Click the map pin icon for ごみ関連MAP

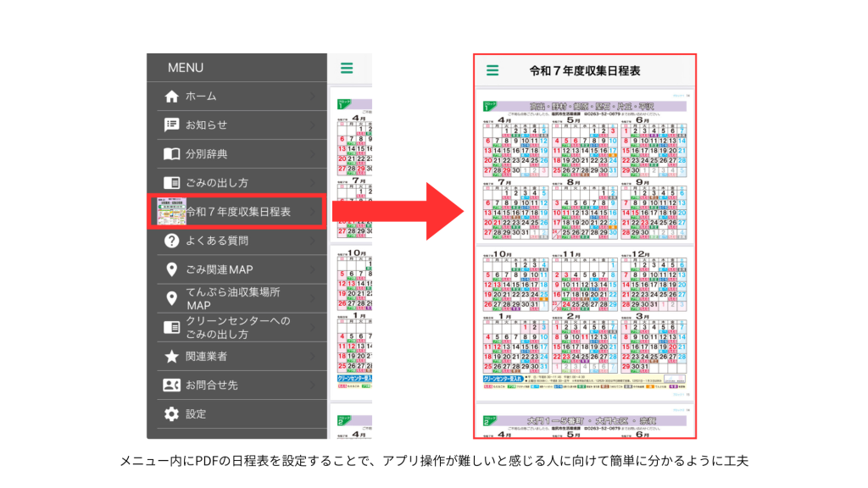click(x=171, y=269)
